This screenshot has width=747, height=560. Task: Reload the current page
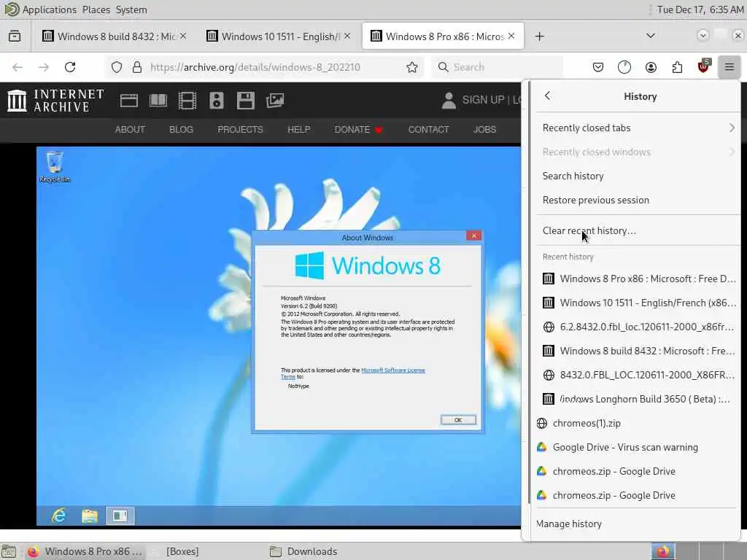[70, 67]
